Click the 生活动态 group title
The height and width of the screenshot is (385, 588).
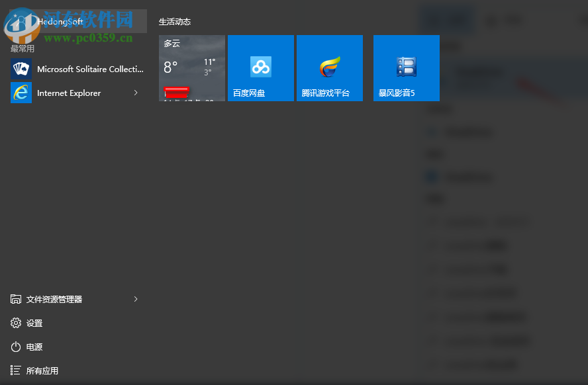(175, 22)
